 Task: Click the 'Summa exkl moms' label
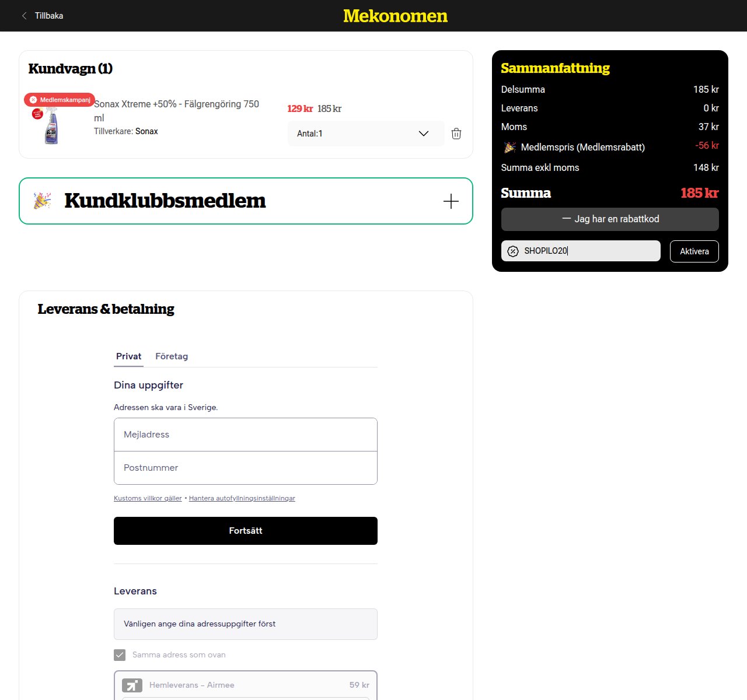tap(540, 168)
